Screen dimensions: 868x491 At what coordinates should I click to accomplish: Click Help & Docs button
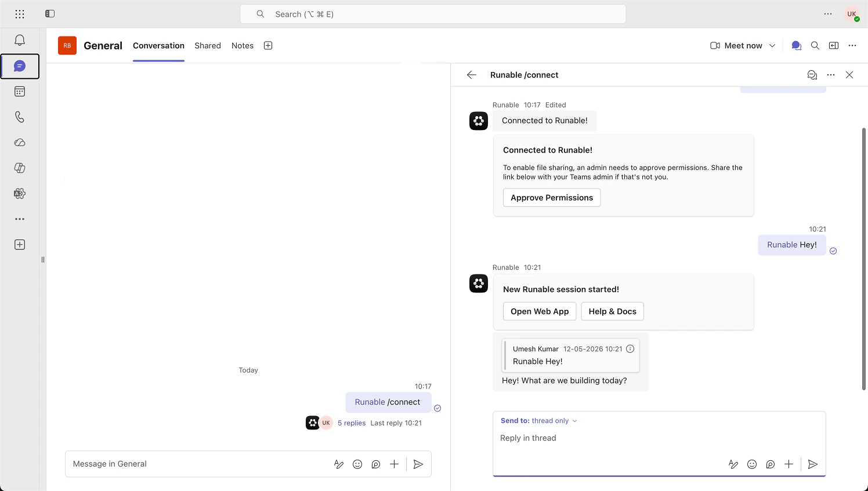(x=612, y=312)
